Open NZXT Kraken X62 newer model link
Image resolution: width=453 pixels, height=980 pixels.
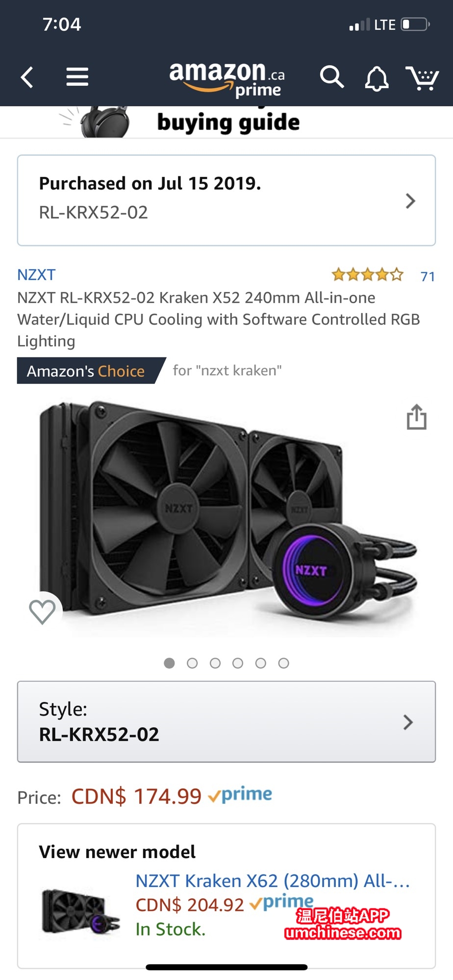coord(273,881)
